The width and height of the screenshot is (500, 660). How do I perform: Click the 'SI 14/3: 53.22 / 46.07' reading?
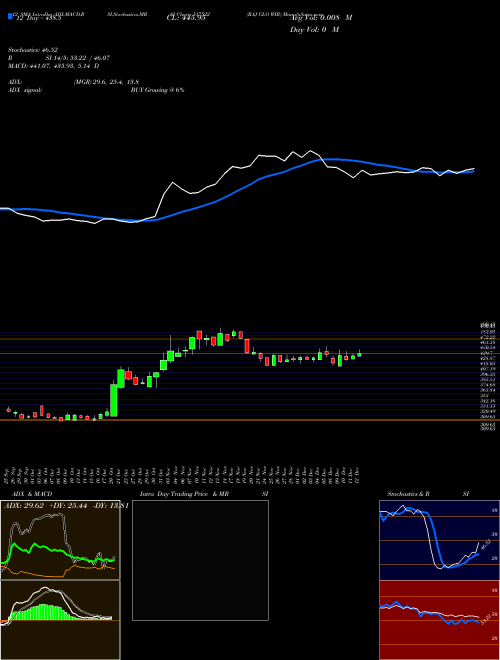click(78, 58)
